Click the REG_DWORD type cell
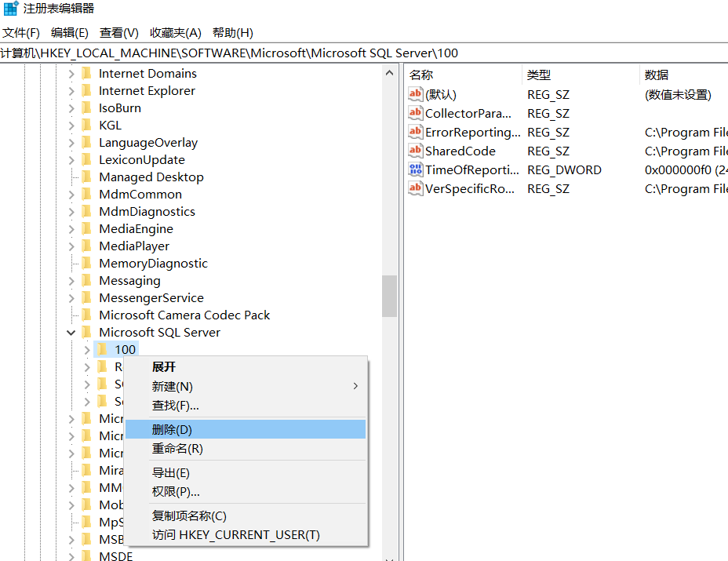 click(564, 170)
